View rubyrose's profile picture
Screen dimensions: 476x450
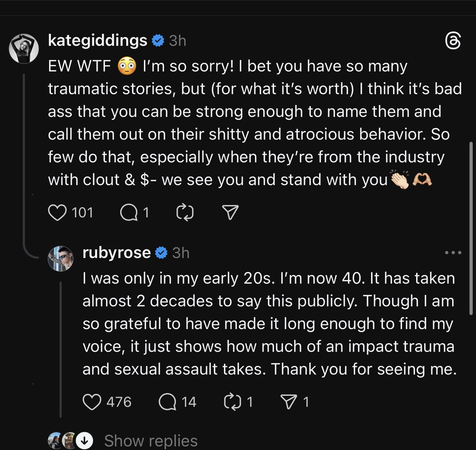point(61,259)
